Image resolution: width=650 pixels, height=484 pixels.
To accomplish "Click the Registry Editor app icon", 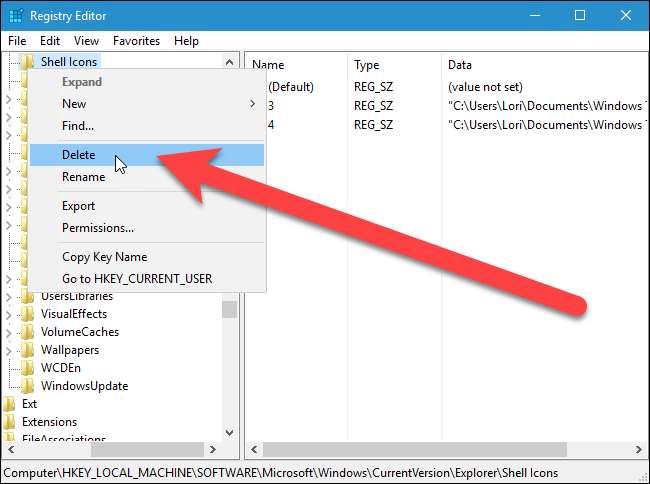I will click(x=16, y=16).
